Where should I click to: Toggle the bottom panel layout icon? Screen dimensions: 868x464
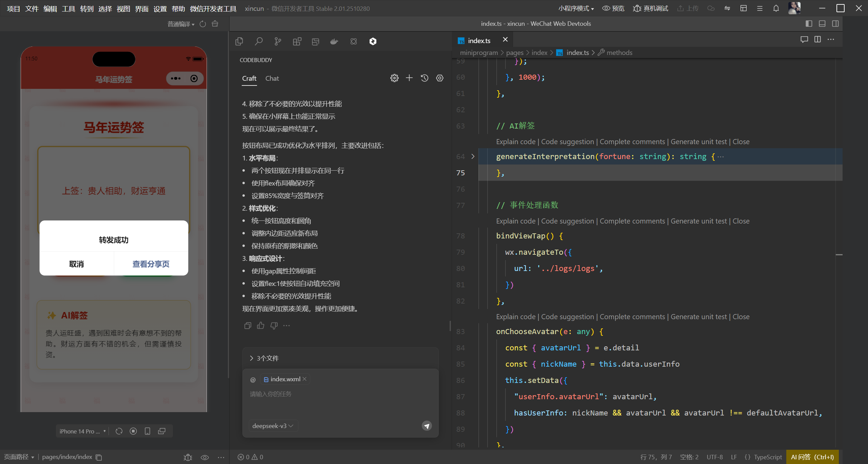822,24
